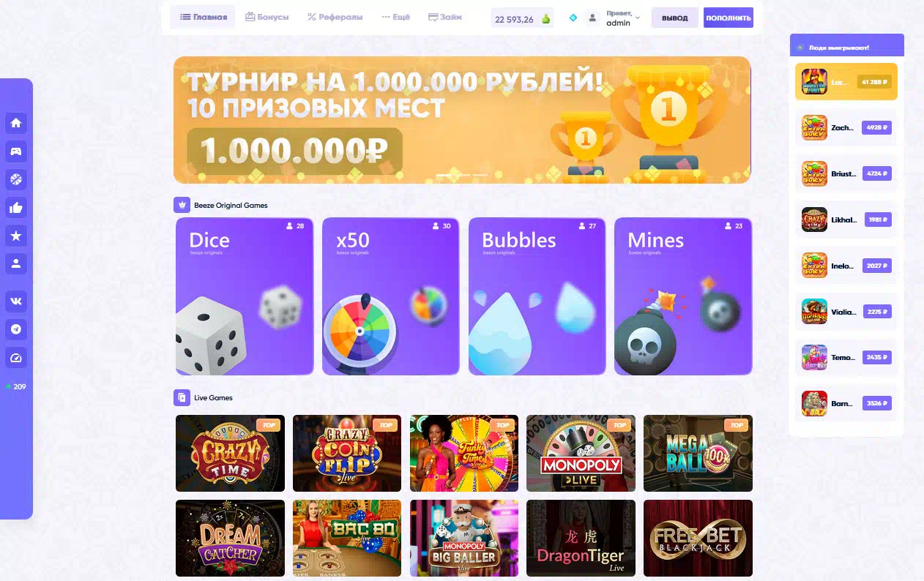
Task: Launch the Mines game card
Action: pyautogui.click(x=683, y=296)
